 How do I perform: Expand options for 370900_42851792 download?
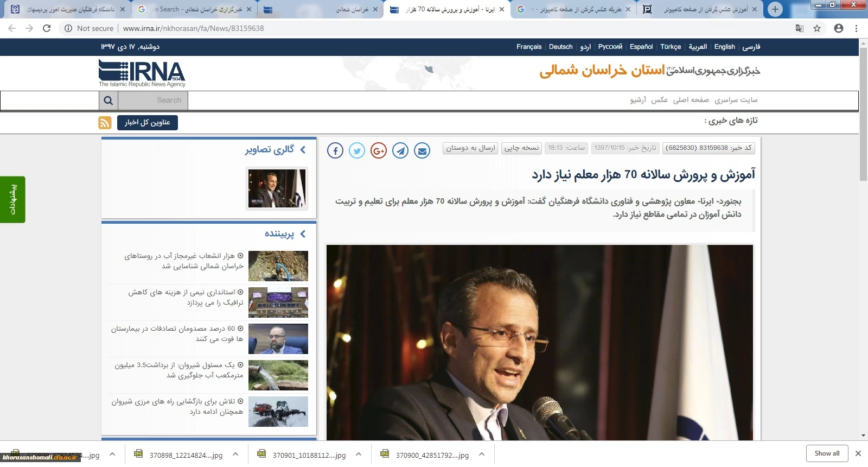(x=482, y=455)
